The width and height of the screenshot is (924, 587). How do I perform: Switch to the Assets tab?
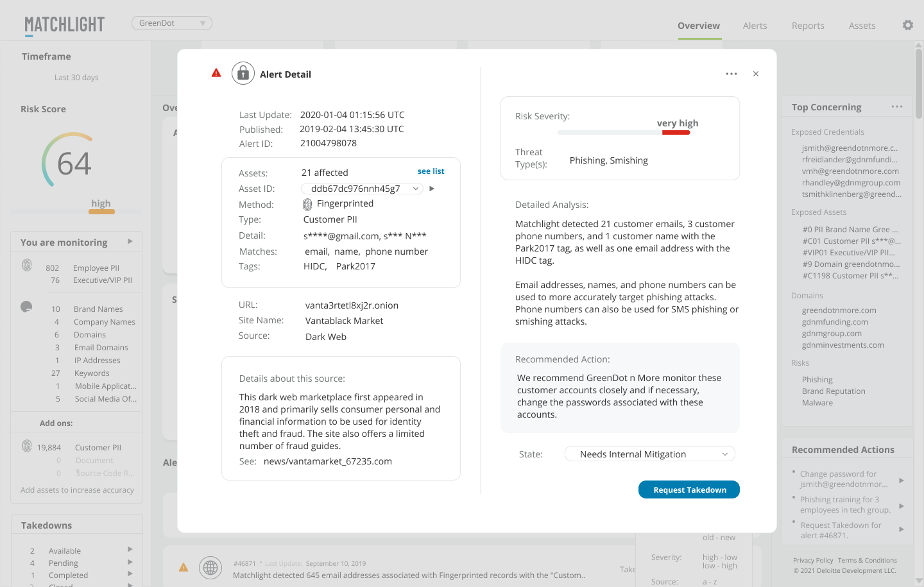coord(862,26)
